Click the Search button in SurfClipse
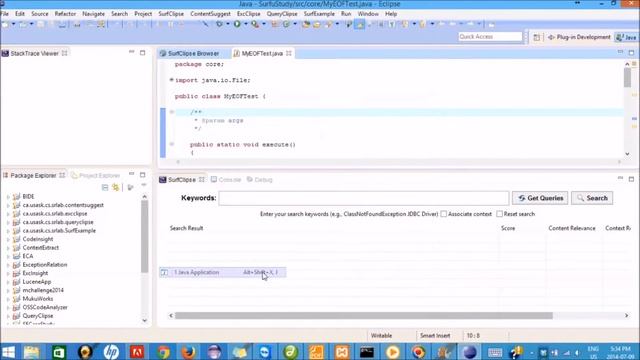Viewport: 640px width, 360px height. coord(592,198)
